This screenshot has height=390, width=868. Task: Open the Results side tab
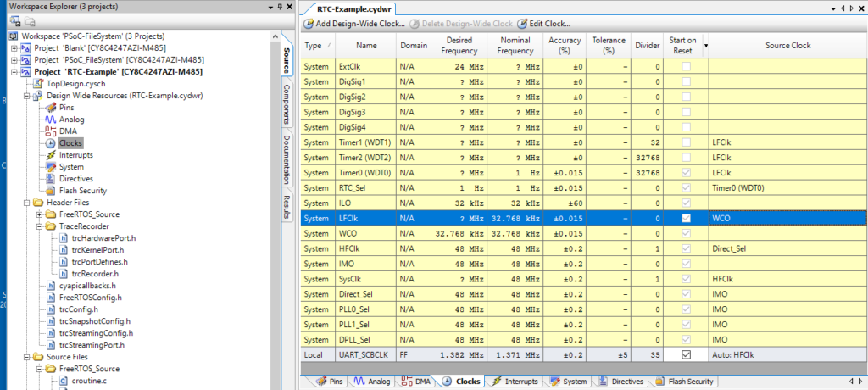[287, 207]
